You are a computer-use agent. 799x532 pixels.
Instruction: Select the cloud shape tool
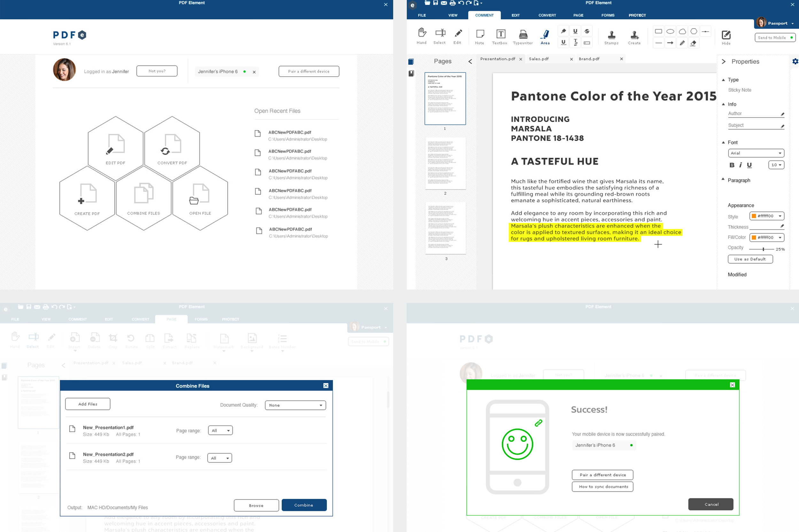[x=682, y=32]
